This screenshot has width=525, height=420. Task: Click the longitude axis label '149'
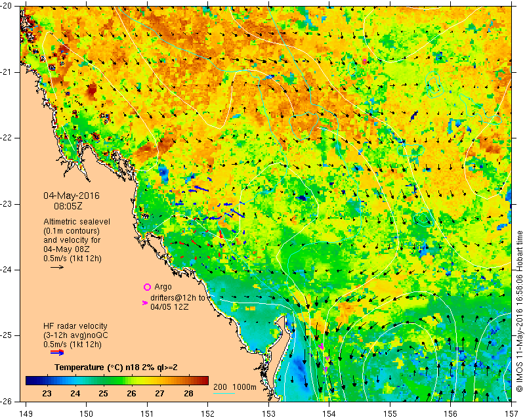26,414
